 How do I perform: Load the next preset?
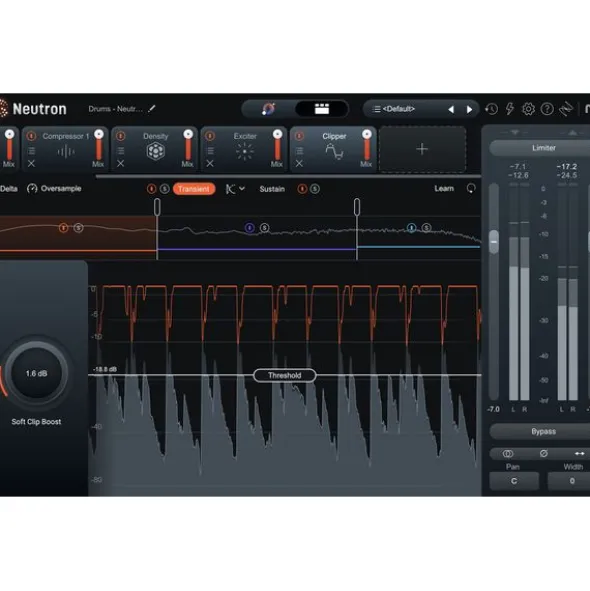469,109
